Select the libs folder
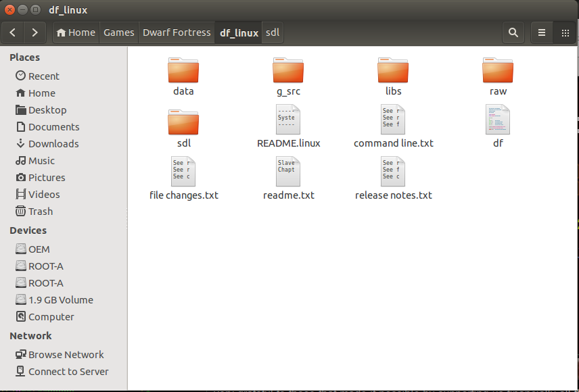Image resolution: width=579 pixels, height=392 pixels. [x=393, y=70]
